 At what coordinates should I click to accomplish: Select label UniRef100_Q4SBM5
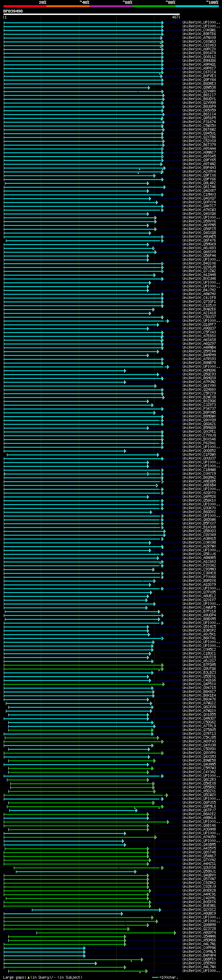(199, 844)
